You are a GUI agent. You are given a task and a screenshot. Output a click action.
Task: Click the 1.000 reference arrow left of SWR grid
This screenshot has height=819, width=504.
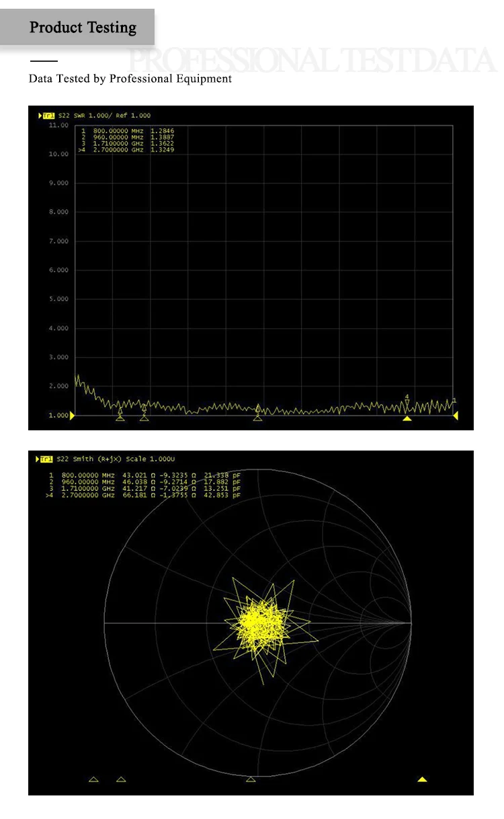[72, 416]
